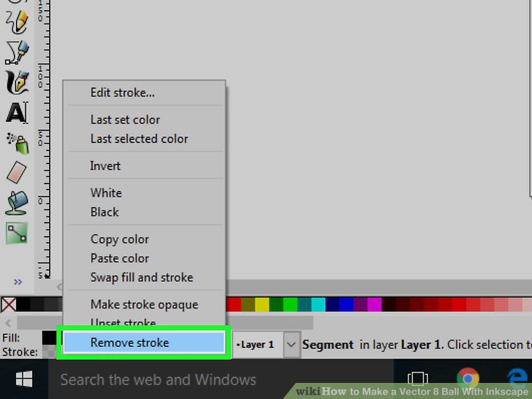Viewport: 532px width, 399px height.
Task: Select the Eraser tool
Action: coord(17,172)
